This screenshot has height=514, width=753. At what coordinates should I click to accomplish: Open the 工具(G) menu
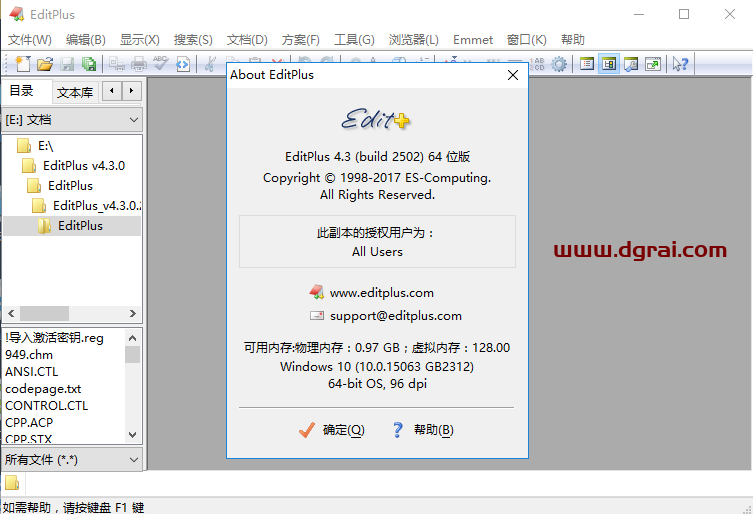click(354, 40)
